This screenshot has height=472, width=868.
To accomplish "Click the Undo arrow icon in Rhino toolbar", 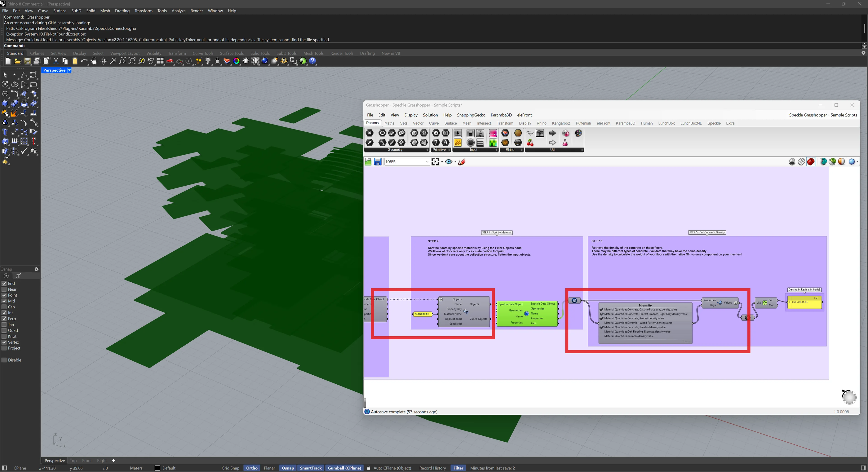I will pos(85,61).
